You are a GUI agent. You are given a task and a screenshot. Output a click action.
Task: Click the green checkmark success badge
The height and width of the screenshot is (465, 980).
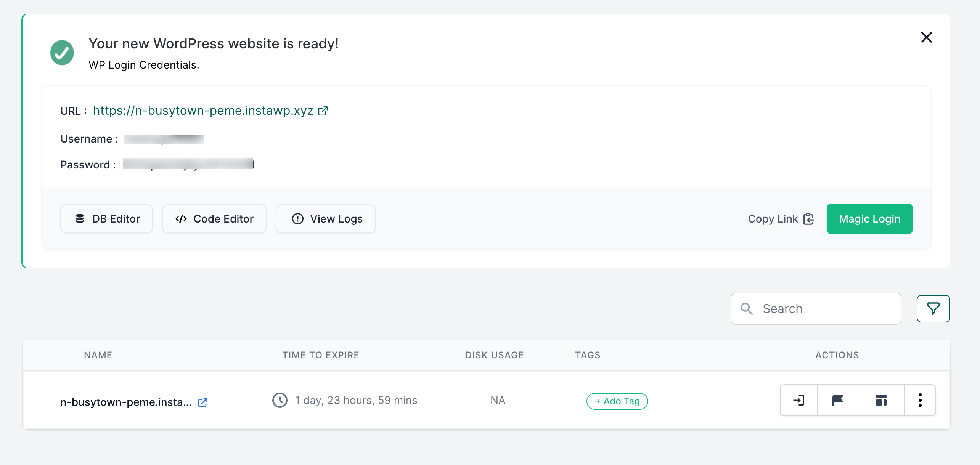pos(62,53)
